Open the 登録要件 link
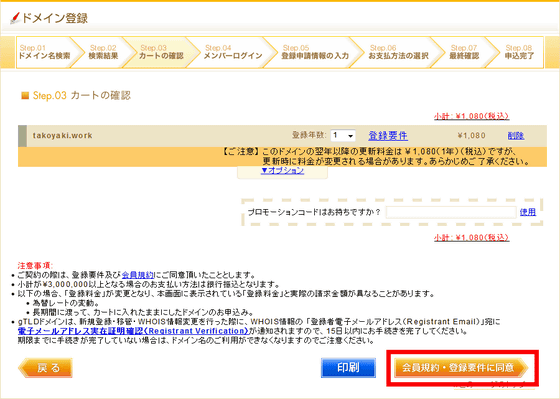The width and height of the screenshot is (560, 399). point(388,136)
